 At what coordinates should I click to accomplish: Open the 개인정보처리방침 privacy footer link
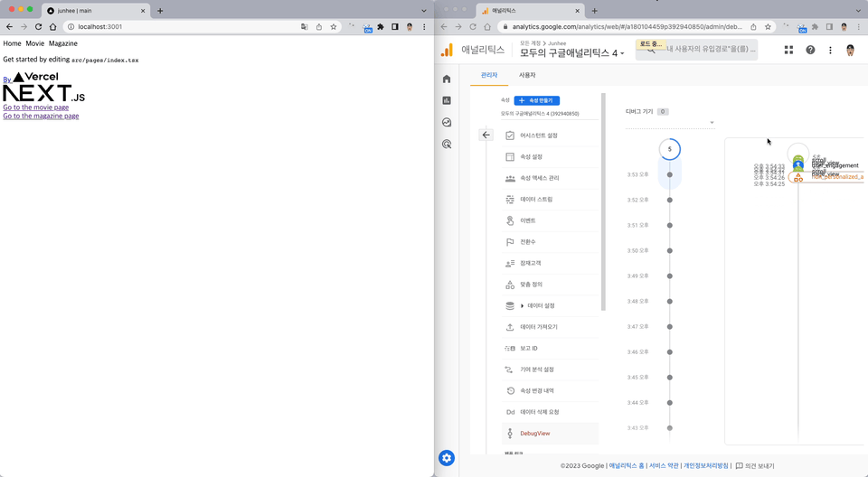coord(706,466)
